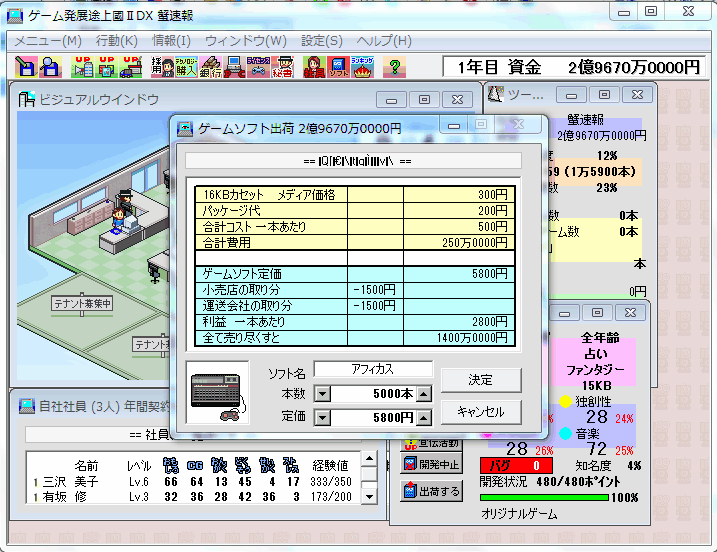Viewport: 717px width, 552px height.
Task: Click the 合計費用 250万0000円 cell
Action: point(459,242)
